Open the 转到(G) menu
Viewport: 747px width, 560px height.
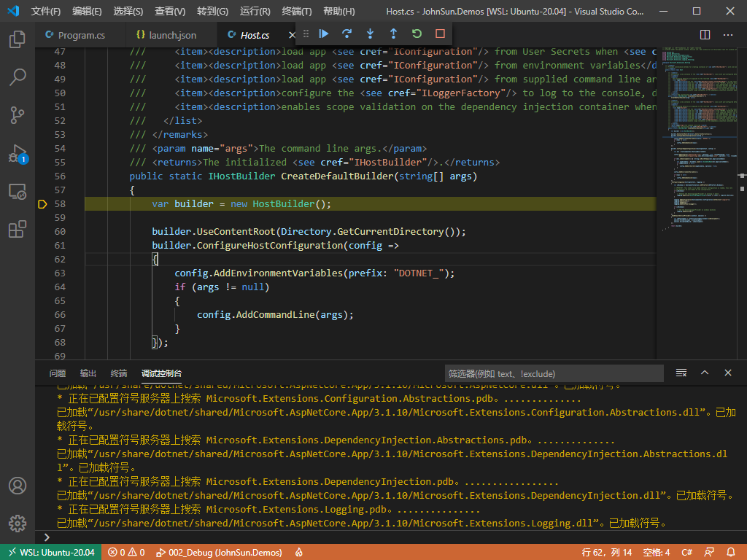(212, 11)
